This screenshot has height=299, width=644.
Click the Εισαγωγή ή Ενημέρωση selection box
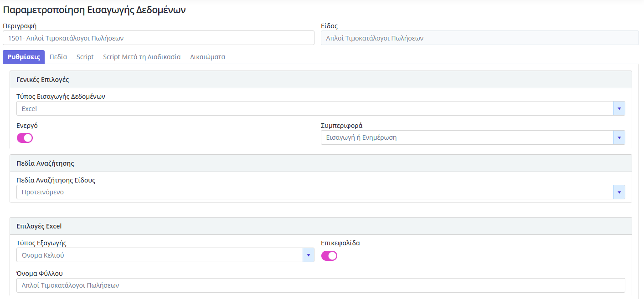(467, 137)
